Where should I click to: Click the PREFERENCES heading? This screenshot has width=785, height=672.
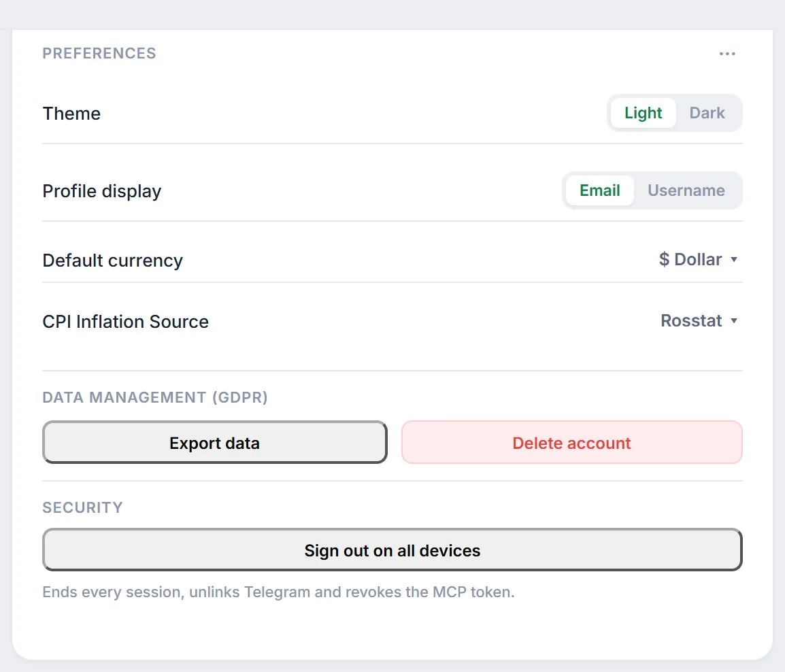[x=99, y=53]
